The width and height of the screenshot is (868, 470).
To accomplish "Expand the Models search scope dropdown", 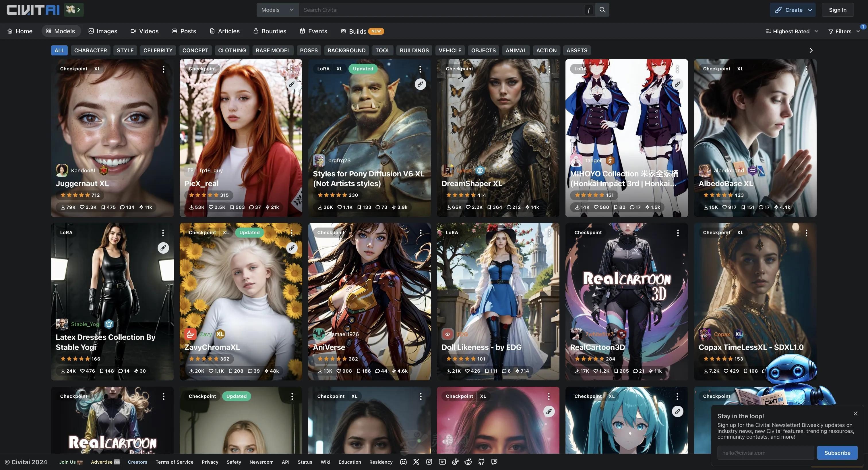I will tap(278, 10).
